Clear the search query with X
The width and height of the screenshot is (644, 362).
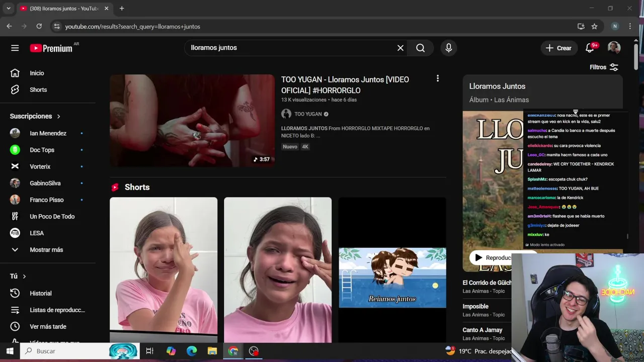point(400,48)
